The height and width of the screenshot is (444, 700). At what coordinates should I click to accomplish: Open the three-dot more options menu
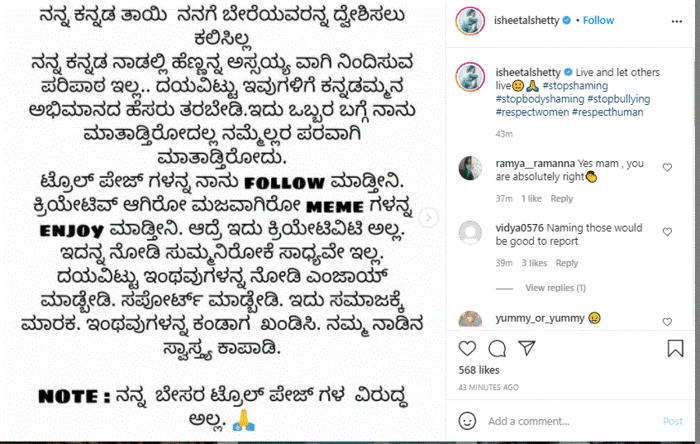(677, 21)
